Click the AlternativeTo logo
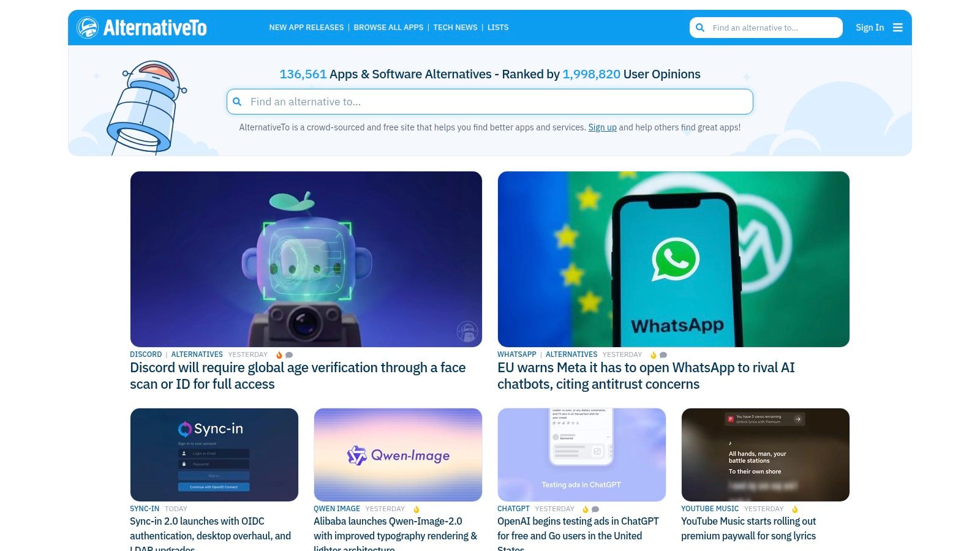 click(141, 28)
